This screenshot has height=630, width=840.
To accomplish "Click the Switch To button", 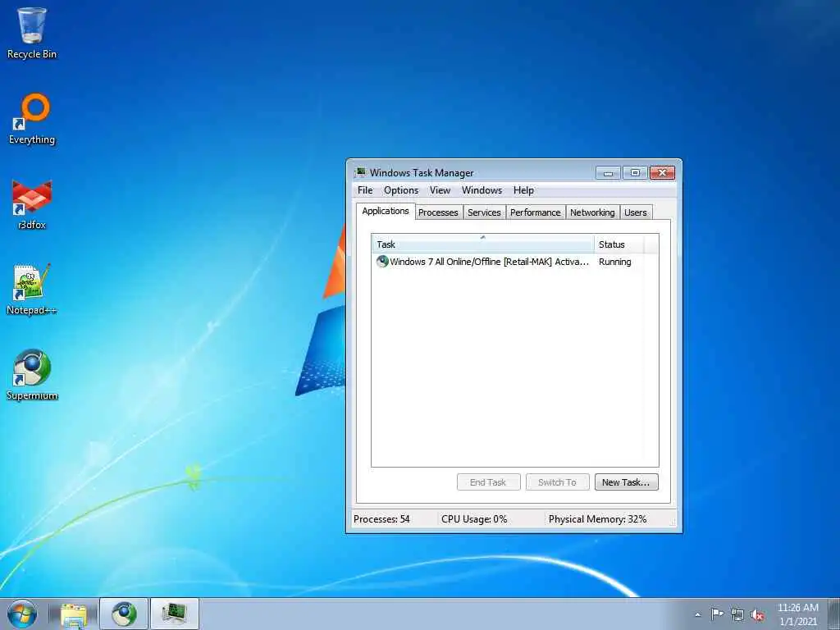I will pyautogui.click(x=557, y=482).
